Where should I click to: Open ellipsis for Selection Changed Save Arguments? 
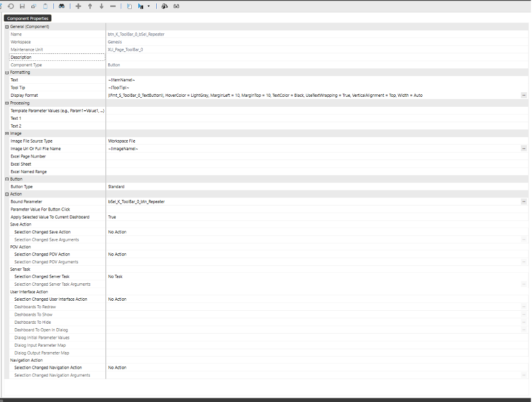[524, 239]
